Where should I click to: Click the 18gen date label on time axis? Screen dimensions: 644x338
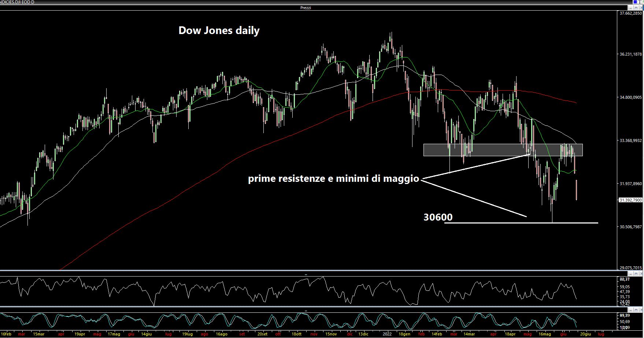404,334
